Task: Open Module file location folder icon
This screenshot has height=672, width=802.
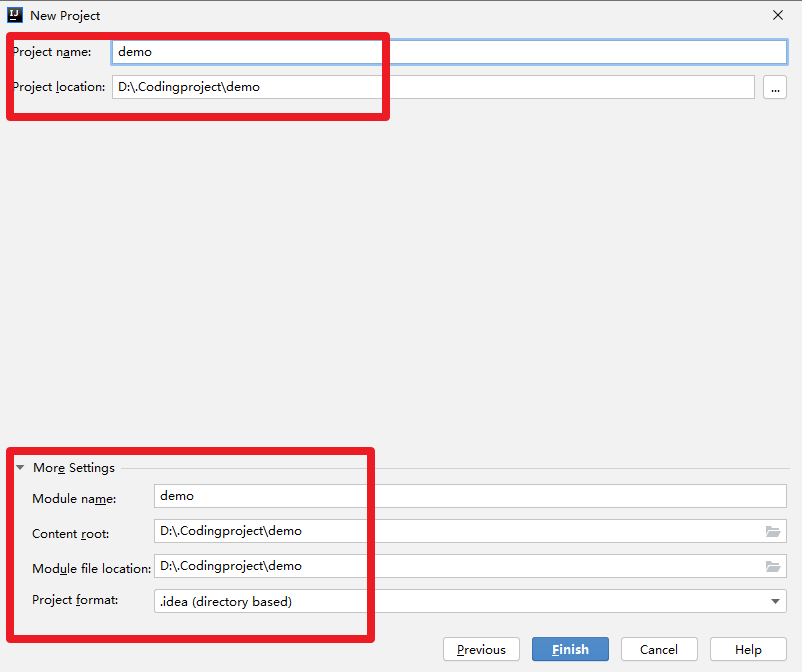Action: point(772,566)
